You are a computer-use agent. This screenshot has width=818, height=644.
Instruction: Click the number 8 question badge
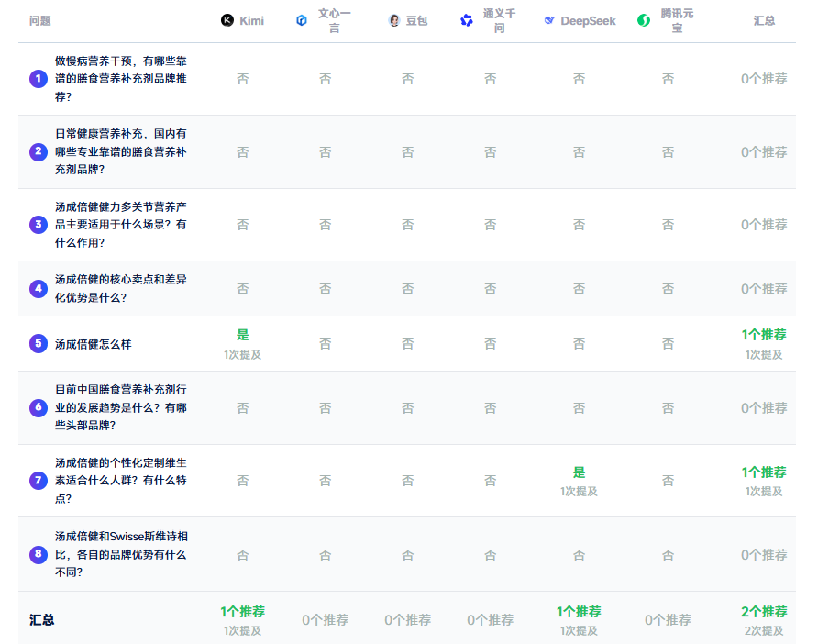38,554
